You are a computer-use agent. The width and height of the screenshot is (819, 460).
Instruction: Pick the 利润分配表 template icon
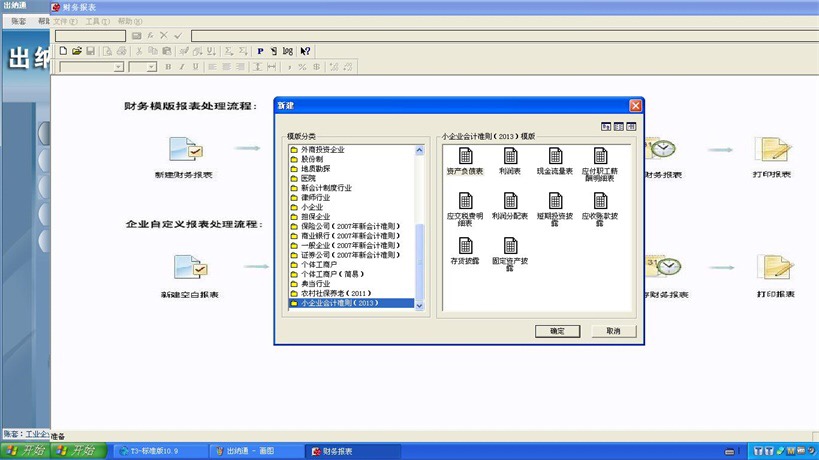point(510,201)
